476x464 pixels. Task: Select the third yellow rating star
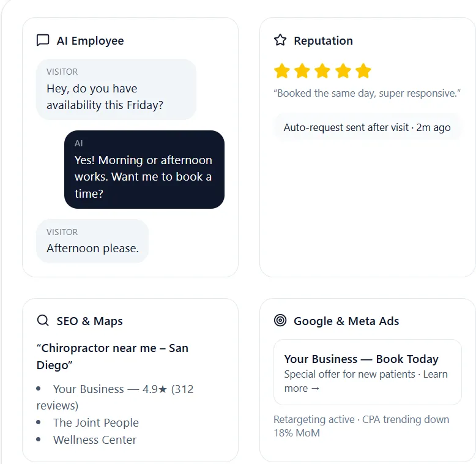click(x=322, y=71)
